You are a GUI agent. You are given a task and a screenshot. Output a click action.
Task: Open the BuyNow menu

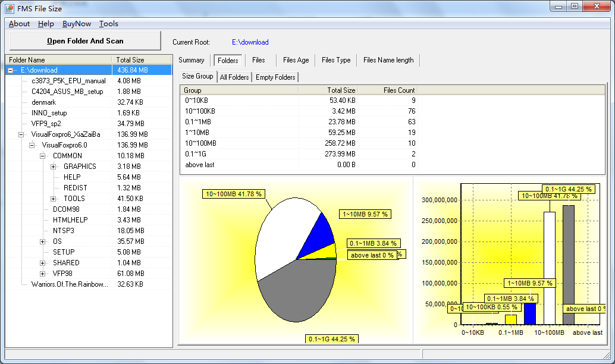tap(77, 24)
